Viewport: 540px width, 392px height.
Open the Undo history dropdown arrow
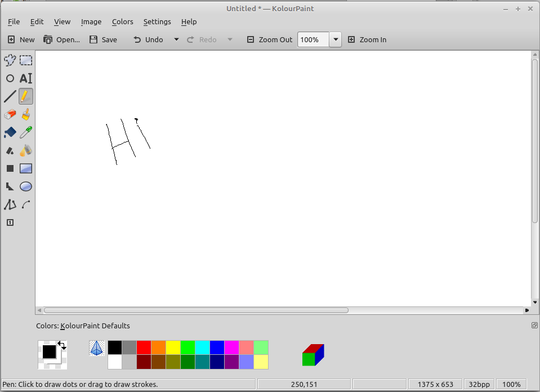point(176,39)
